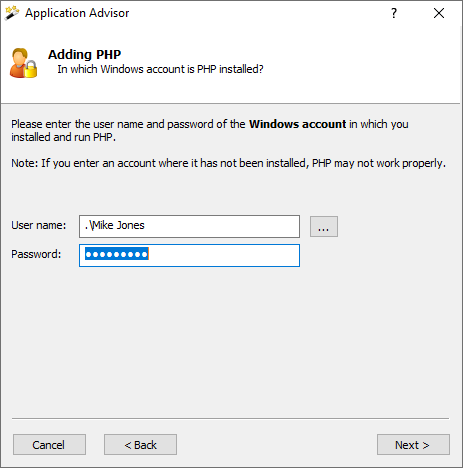Click the separator line above Cancel button

pyautogui.click(x=230, y=418)
